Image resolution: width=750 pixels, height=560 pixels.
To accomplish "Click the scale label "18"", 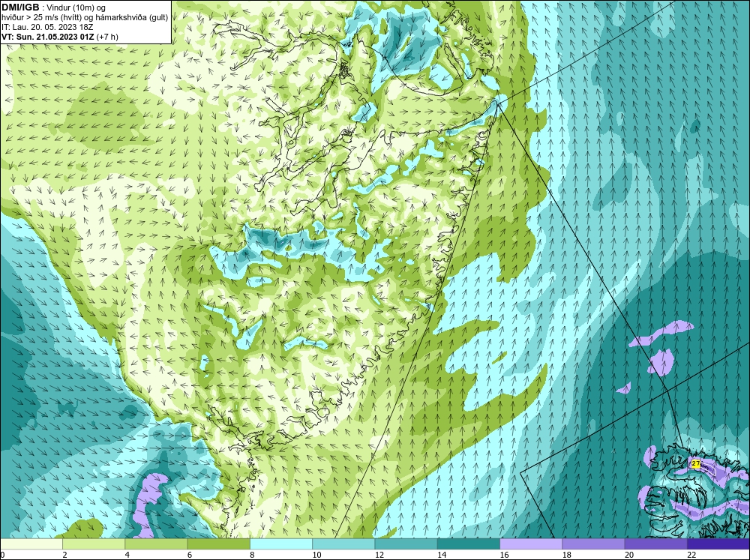I will click(x=566, y=555).
